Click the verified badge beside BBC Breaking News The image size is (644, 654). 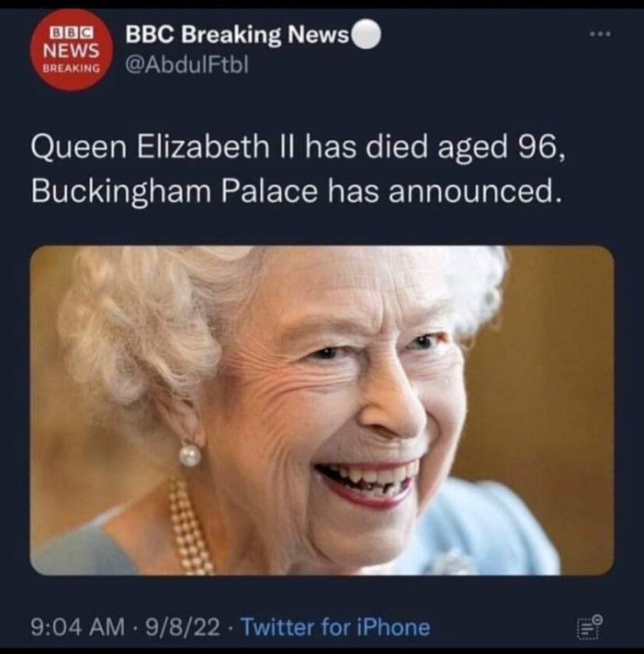[x=367, y=34]
